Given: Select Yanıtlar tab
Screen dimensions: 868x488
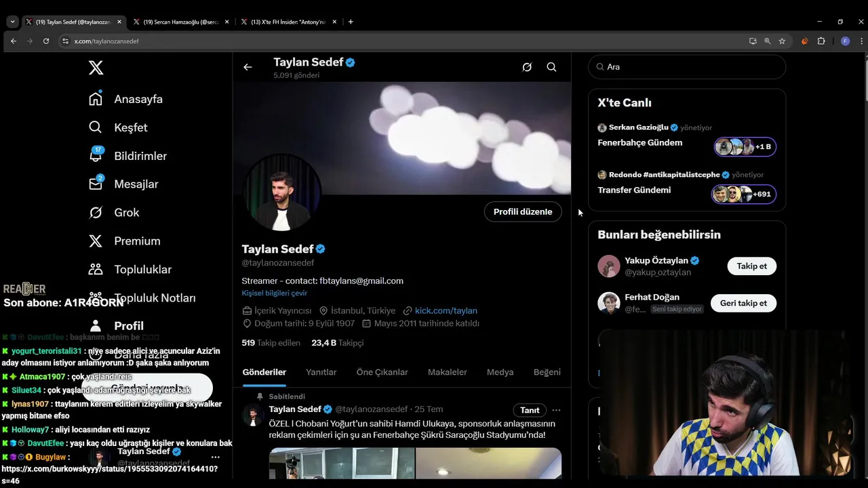Looking at the screenshot, I should [x=321, y=372].
